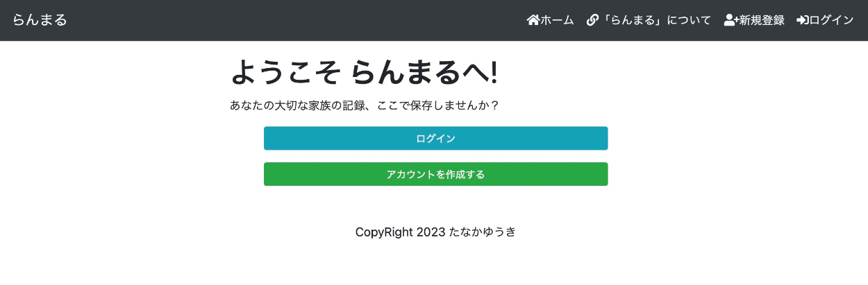Click the word ようこそ in the heading
The height and width of the screenshot is (285, 868).
[285, 71]
